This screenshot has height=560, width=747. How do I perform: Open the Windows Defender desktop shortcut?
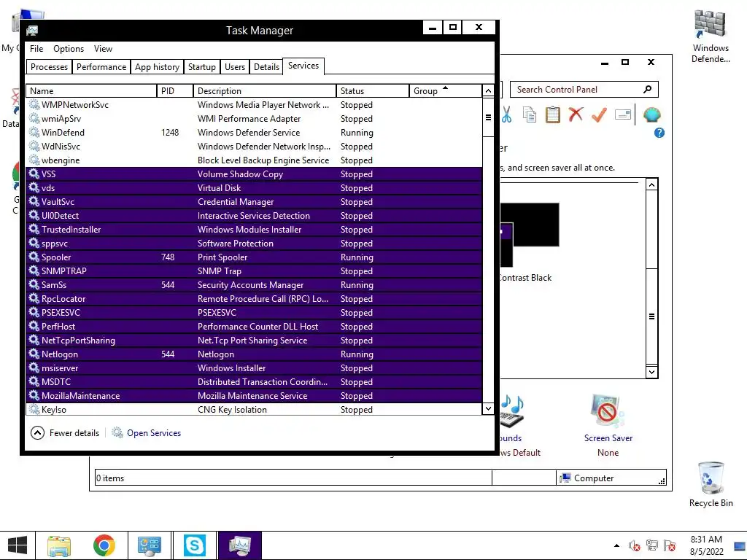[711, 36]
